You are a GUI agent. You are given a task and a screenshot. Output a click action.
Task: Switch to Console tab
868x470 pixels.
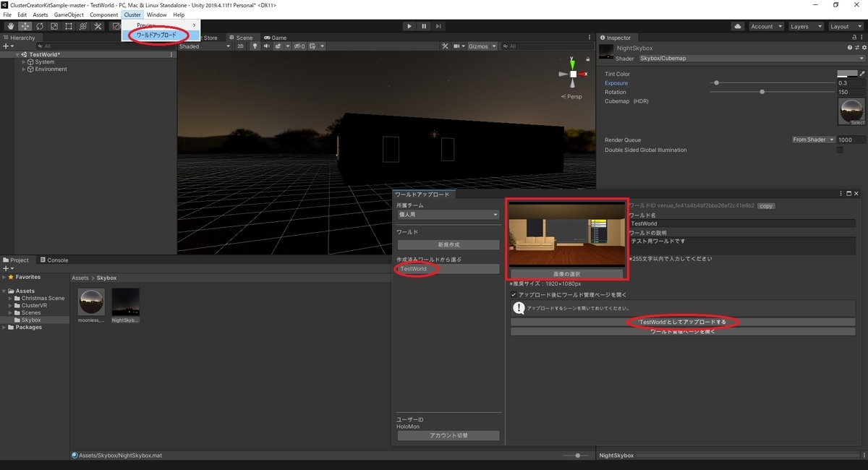(54, 260)
